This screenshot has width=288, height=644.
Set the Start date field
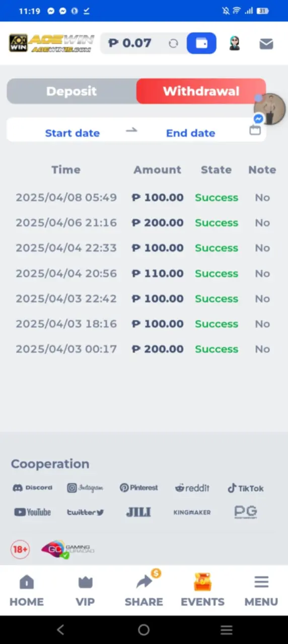(73, 133)
